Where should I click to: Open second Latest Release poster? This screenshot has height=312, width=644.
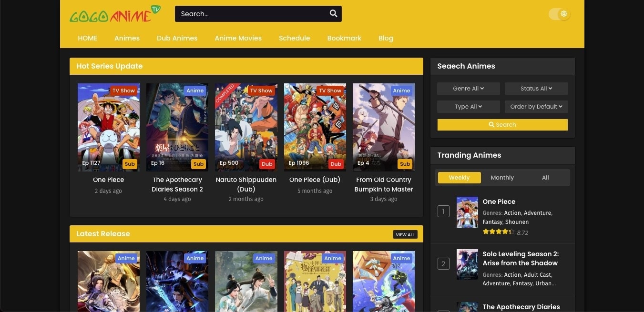177,282
